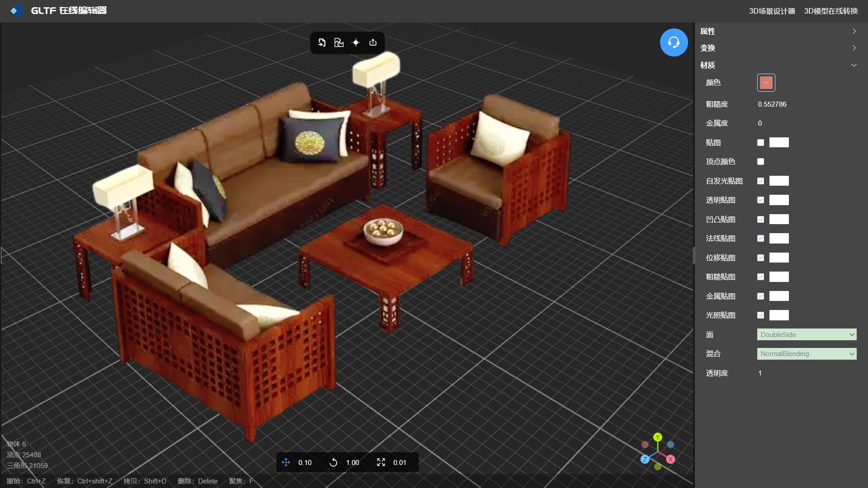Expand the 属性 section
Screen dimensions: 868x488
[x=778, y=31]
